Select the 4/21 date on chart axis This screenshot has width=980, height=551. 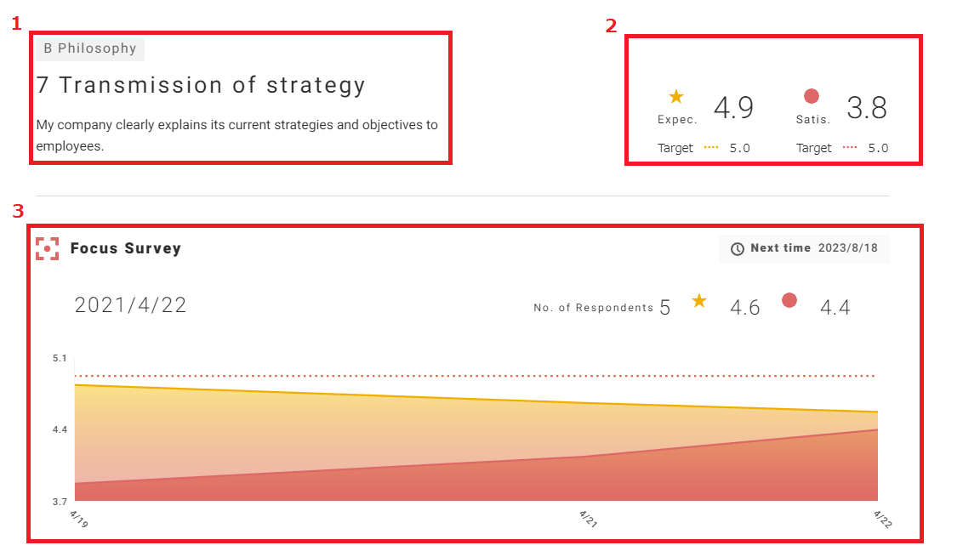587,519
